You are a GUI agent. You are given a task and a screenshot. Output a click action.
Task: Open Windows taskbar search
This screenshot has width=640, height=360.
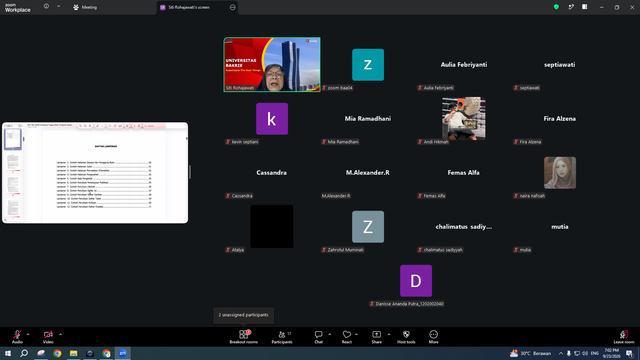coord(24,353)
